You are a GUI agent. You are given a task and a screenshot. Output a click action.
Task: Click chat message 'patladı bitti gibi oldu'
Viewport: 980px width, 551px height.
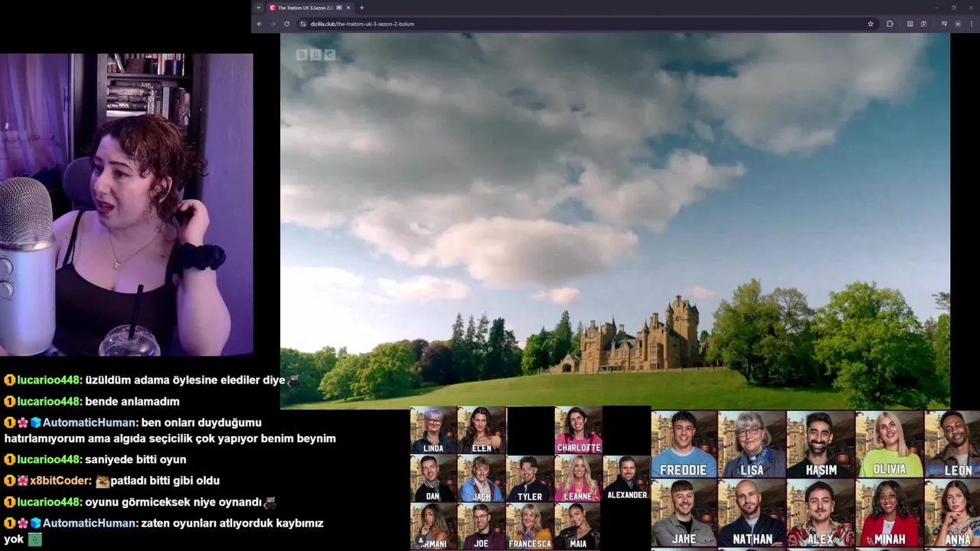[165, 481]
